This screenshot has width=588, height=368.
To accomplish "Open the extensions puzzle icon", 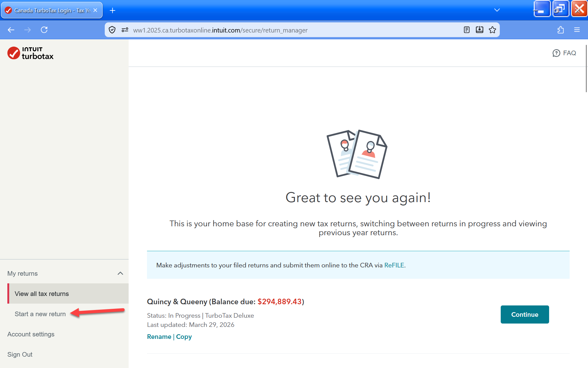I will pyautogui.click(x=560, y=30).
